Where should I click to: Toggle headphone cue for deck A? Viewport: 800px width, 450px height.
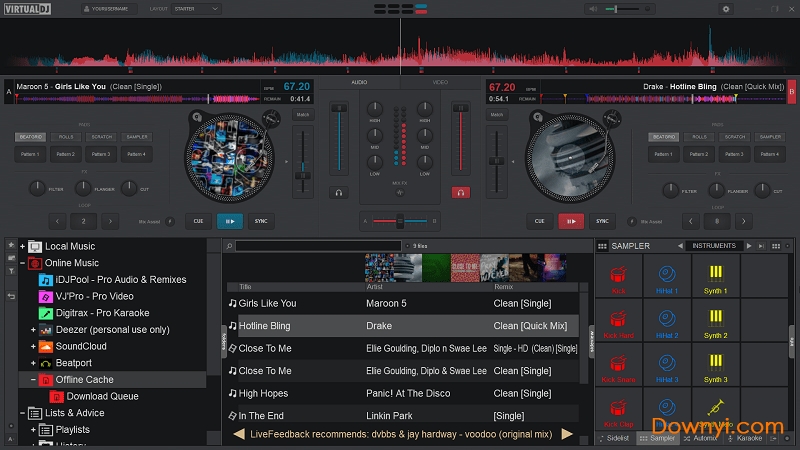339,193
